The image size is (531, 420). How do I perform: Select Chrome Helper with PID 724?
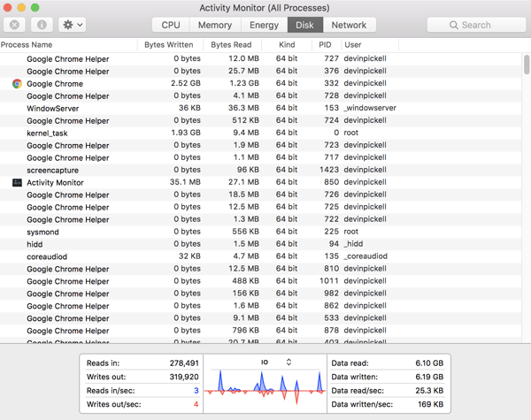coord(260,120)
